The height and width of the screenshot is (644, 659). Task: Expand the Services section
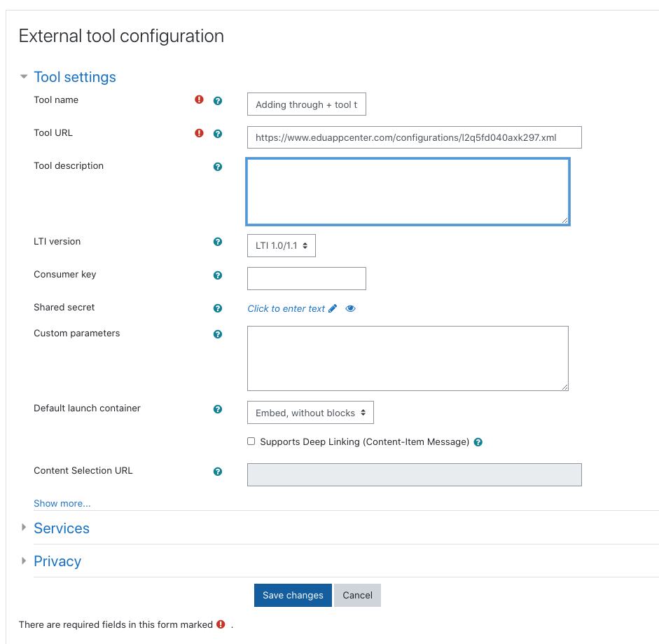[x=62, y=528]
